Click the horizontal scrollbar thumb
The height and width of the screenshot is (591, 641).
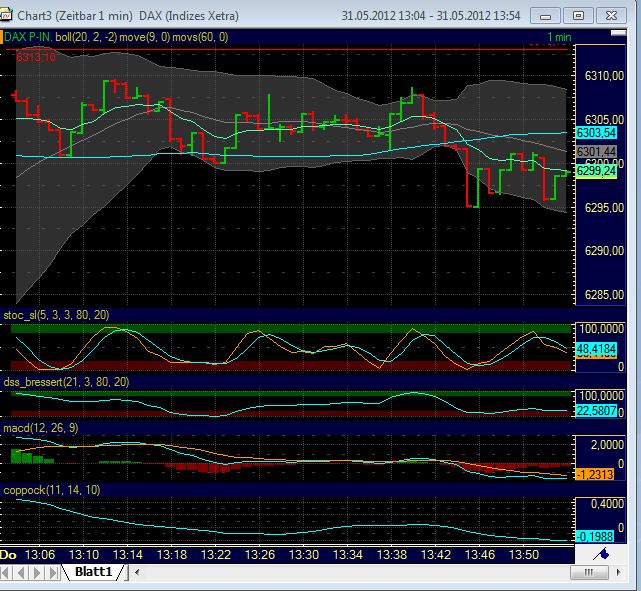(589, 572)
